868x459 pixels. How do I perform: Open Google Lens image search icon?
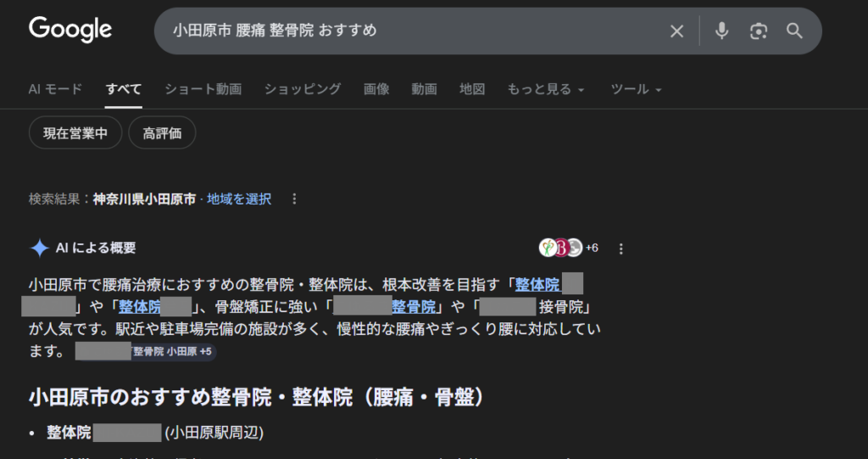pos(759,31)
